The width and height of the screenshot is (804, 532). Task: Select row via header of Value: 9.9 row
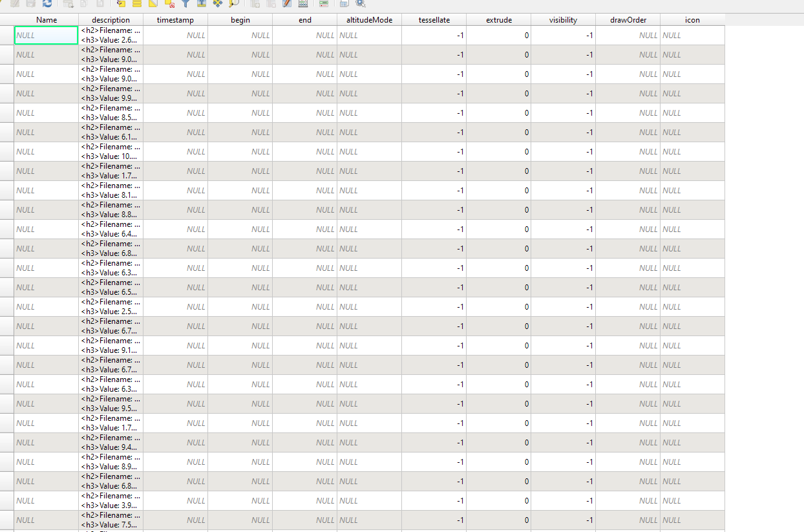(7, 93)
